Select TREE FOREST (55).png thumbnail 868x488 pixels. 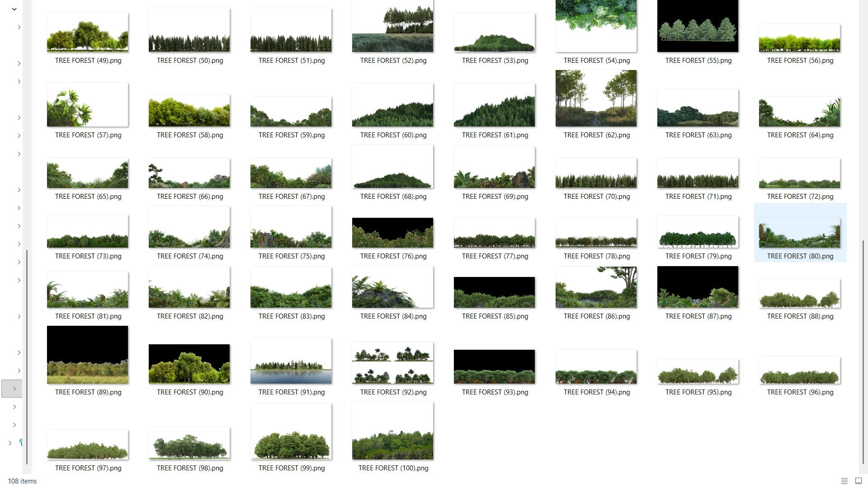698,26
